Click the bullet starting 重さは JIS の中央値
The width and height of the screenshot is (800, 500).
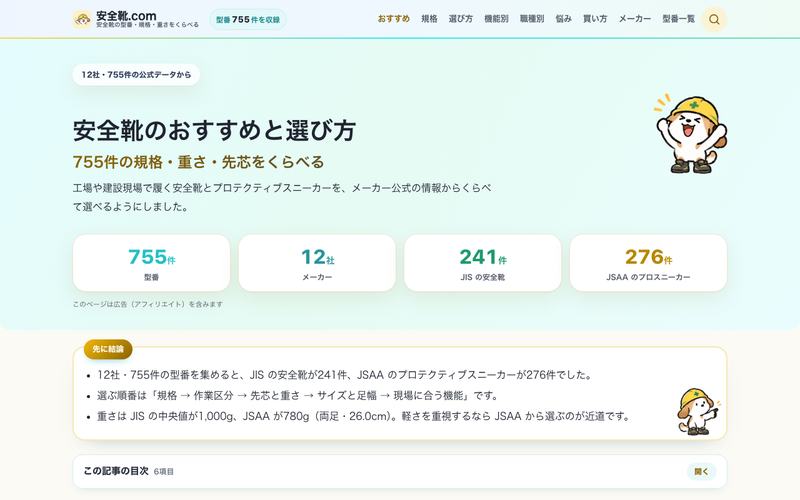tap(364, 416)
